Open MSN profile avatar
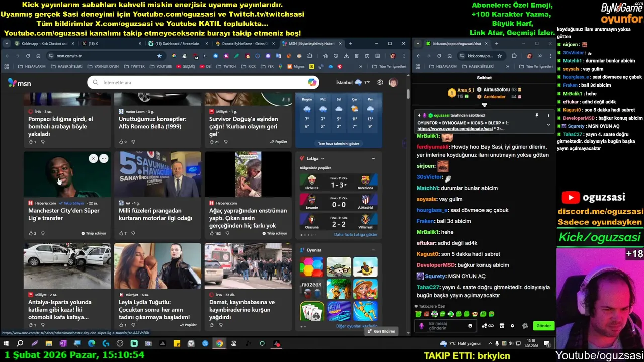Viewport: 644px width, 362px height. tap(393, 82)
